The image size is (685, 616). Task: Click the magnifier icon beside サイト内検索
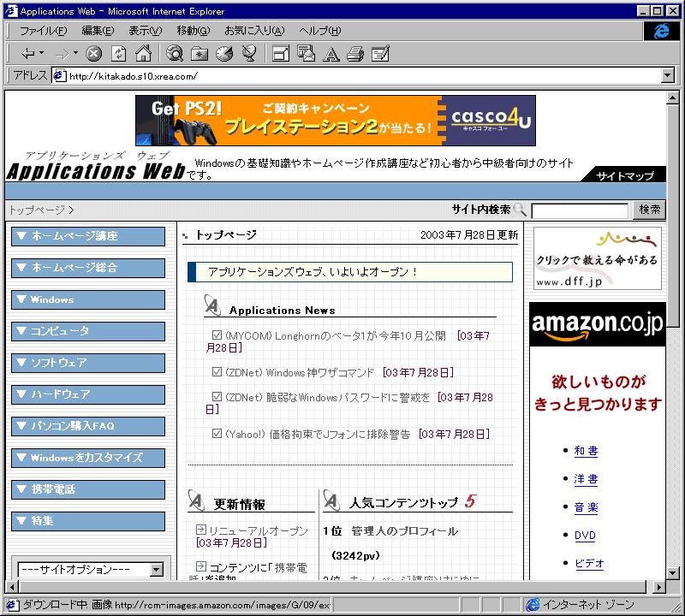(x=520, y=210)
